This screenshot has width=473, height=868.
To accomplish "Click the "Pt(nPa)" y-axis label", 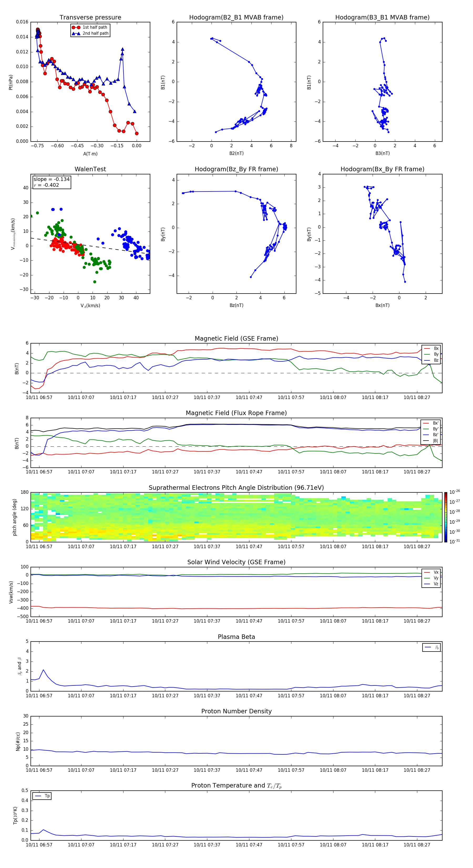I will coord(11,82).
